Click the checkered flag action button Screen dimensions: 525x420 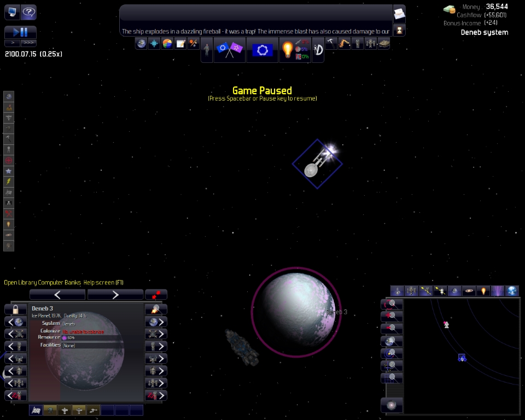(36, 410)
